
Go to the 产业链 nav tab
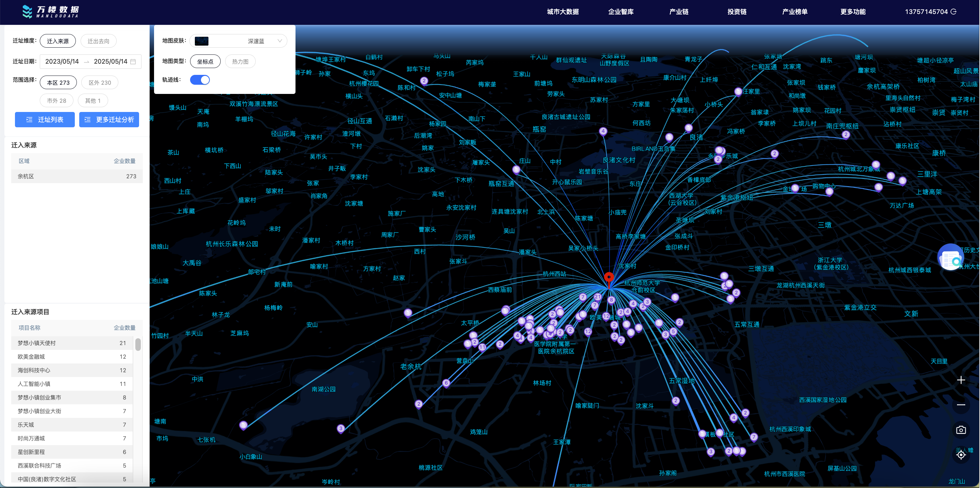(x=679, y=12)
